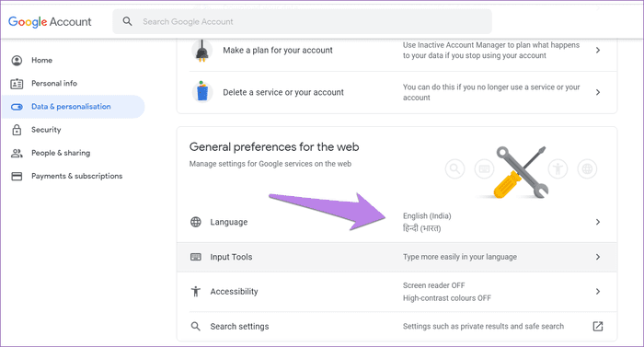644x347 pixels.
Task: Click Screen reader OFF text
Action: [433, 285]
